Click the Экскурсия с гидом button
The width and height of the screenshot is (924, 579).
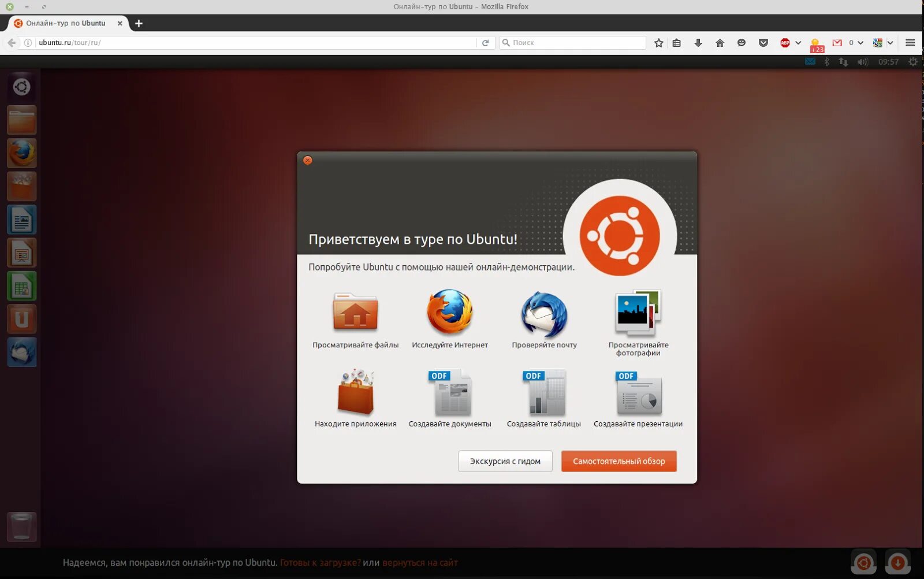(x=505, y=461)
